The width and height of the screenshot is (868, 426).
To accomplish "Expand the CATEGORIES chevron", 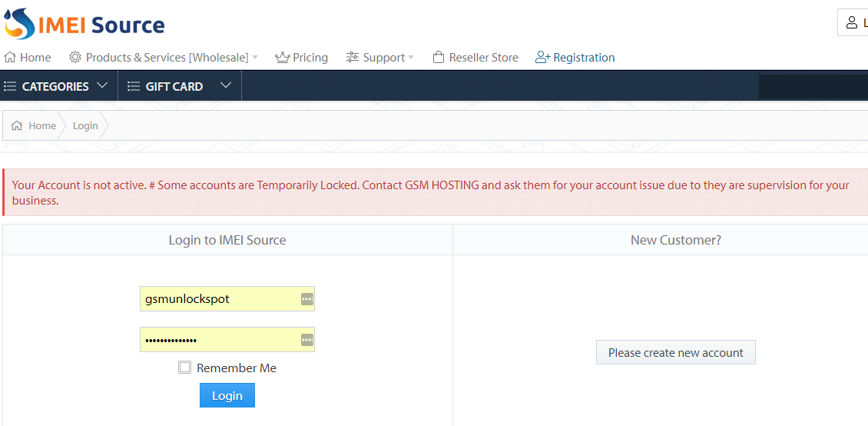I will 102,86.
